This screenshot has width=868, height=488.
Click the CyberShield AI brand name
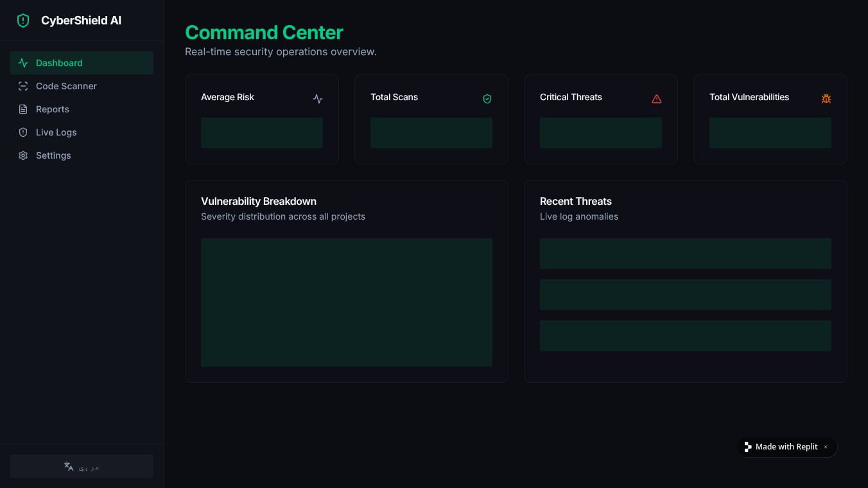(81, 21)
